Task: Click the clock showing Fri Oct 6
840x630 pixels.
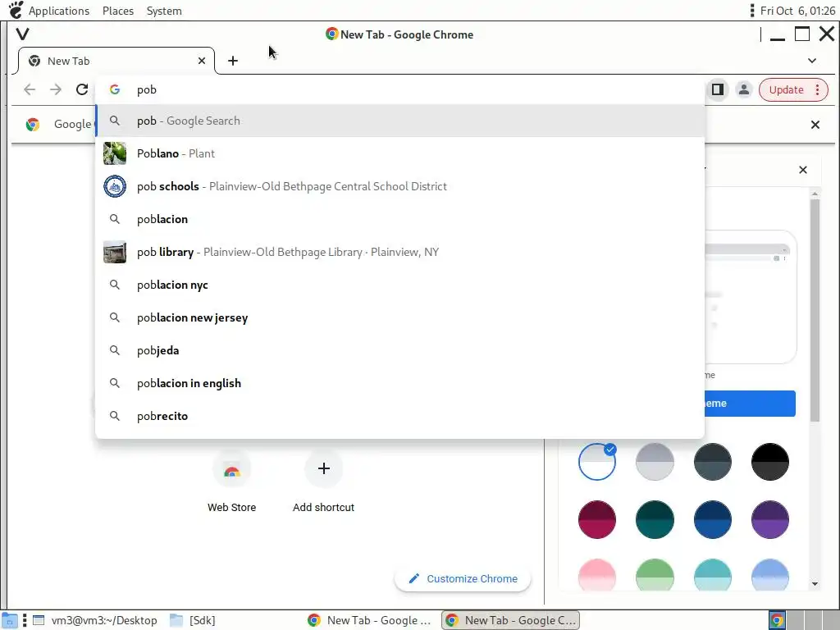Action: (x=797, y=11)
